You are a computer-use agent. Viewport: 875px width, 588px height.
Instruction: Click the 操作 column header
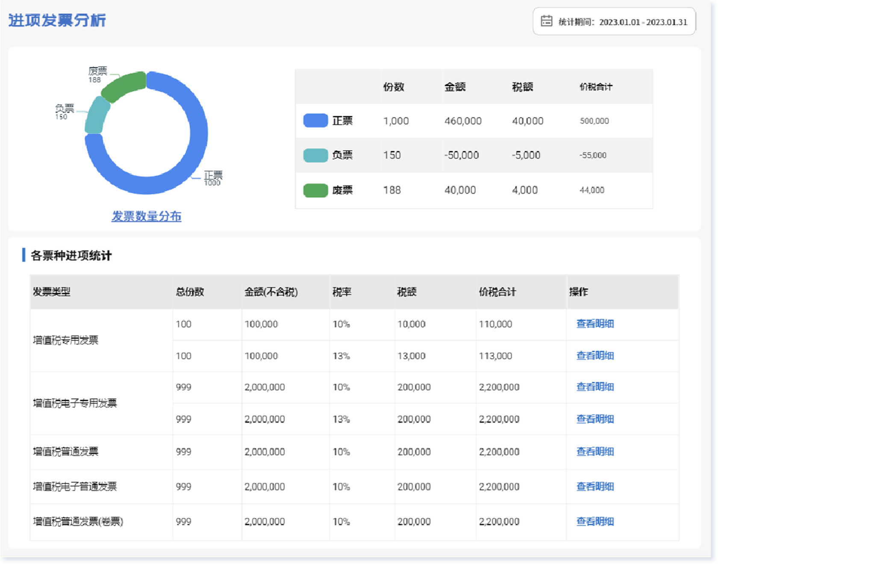tap(578, 292)
